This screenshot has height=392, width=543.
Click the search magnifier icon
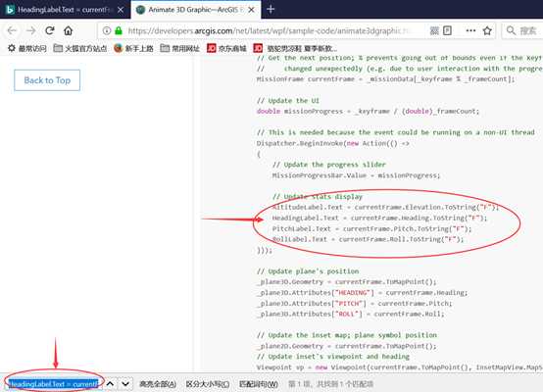[x=511, y=30]
